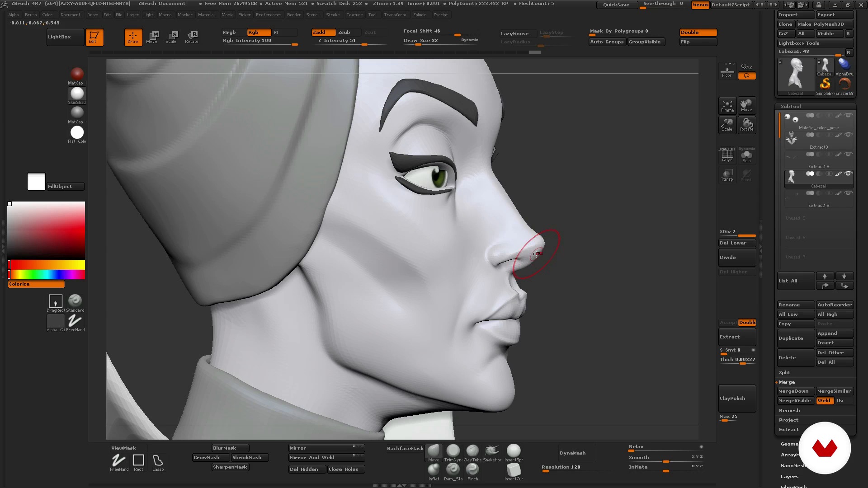Click the QuickSave button
Screen dimensions: 868x488
(x=616, y=5)
